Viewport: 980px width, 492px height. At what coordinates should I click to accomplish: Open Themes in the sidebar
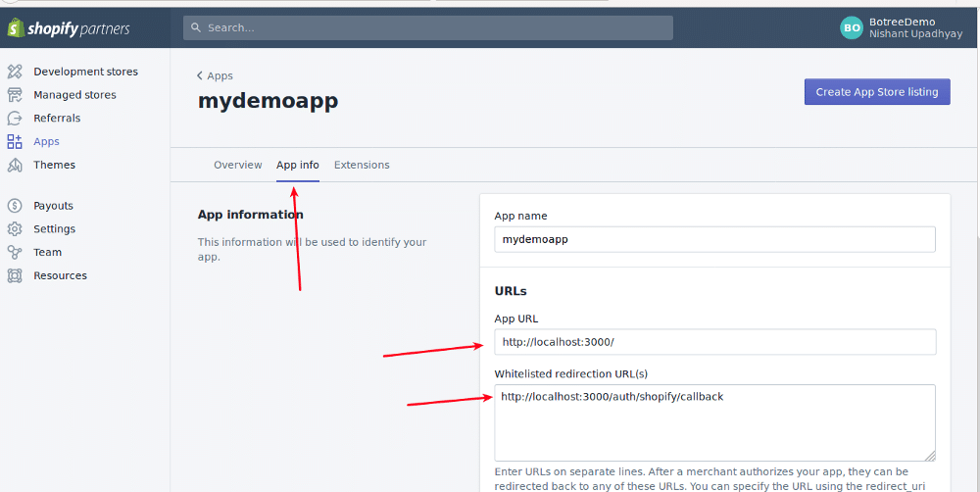[x=54, y=165]
